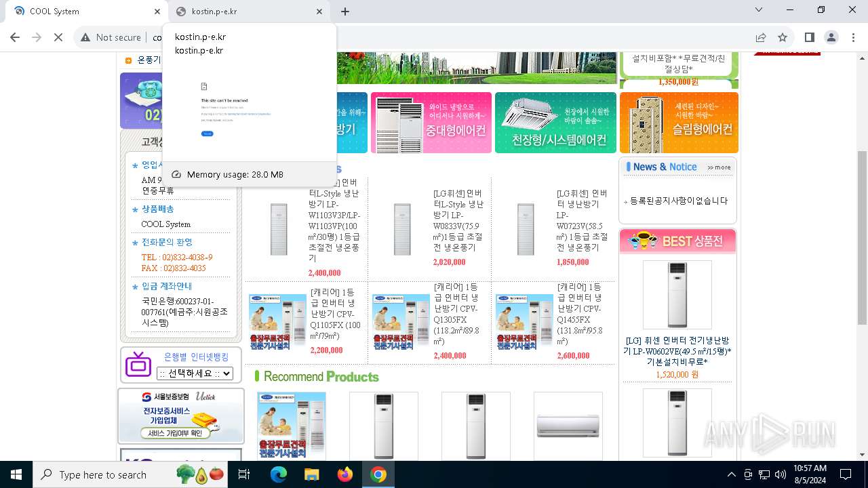Image resolution: width=868 pixels, height=488 pixels.
Task: Open the Chrome profile icon
Action: 831,37
